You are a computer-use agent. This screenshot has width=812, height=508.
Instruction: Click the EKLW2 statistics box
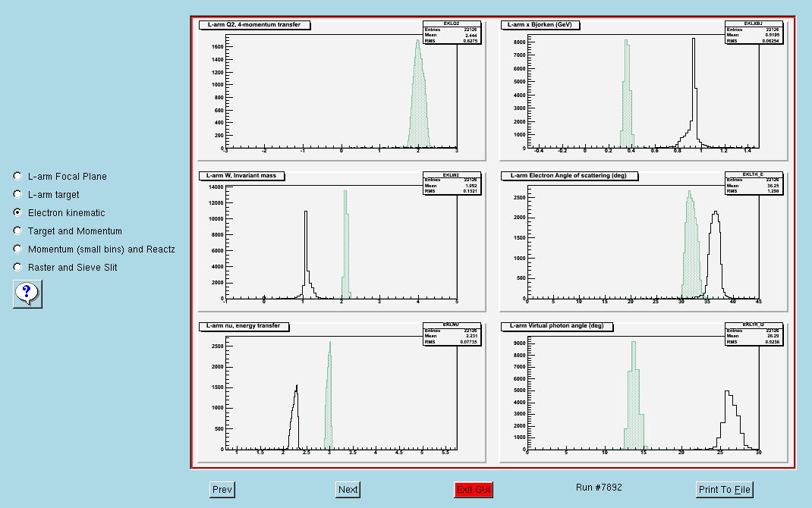[452, 183]
